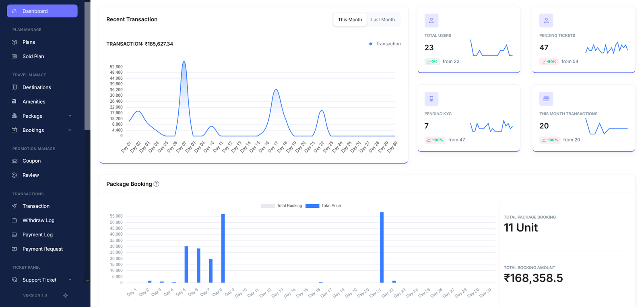Click Total Price blue legend swatch

coord(312,206)
